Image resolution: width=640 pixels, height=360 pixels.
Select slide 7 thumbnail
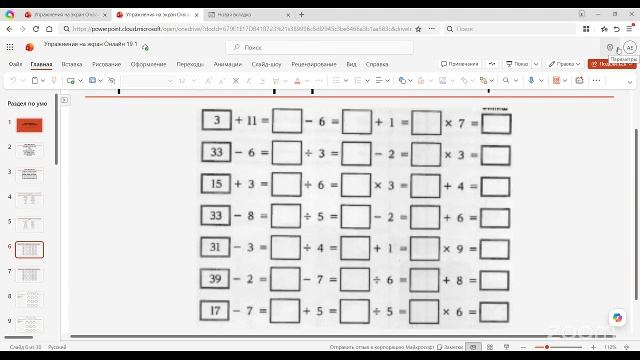[29, 275]
